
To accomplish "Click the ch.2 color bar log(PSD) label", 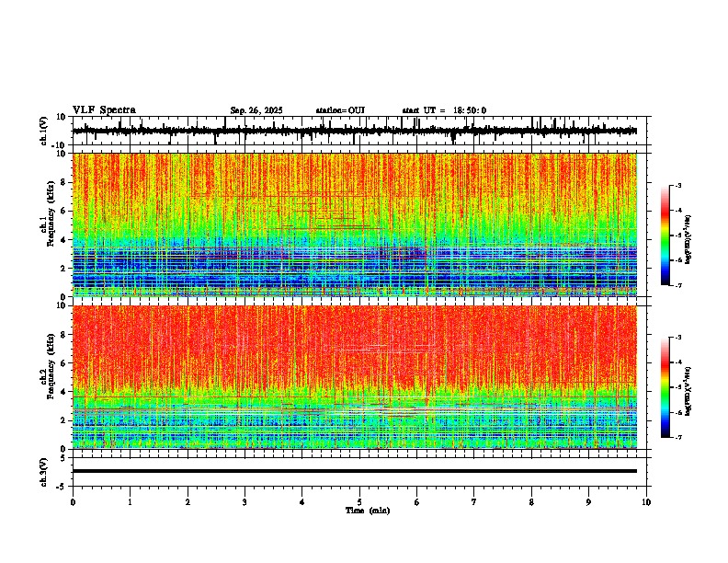I will click(x=688, y=391).
